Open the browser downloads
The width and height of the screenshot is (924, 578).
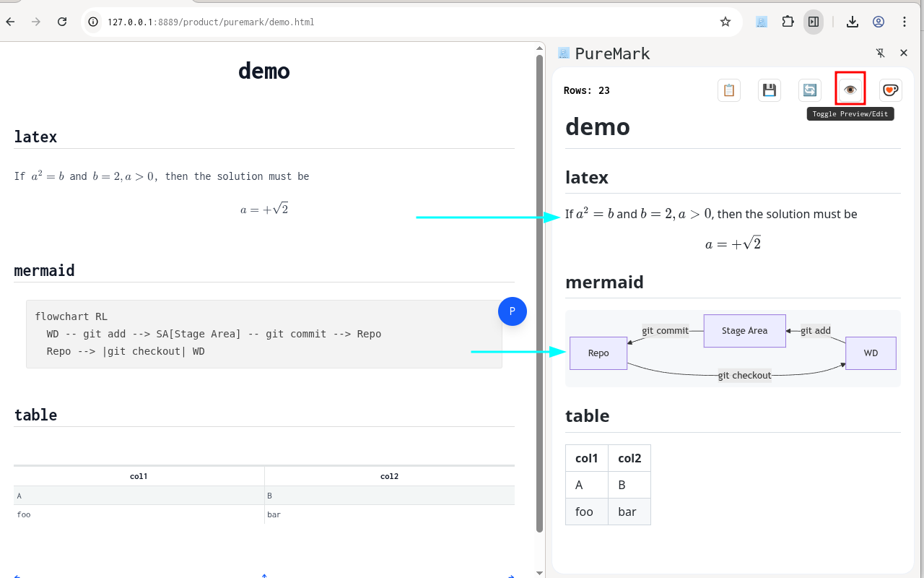tap(853, 22)
